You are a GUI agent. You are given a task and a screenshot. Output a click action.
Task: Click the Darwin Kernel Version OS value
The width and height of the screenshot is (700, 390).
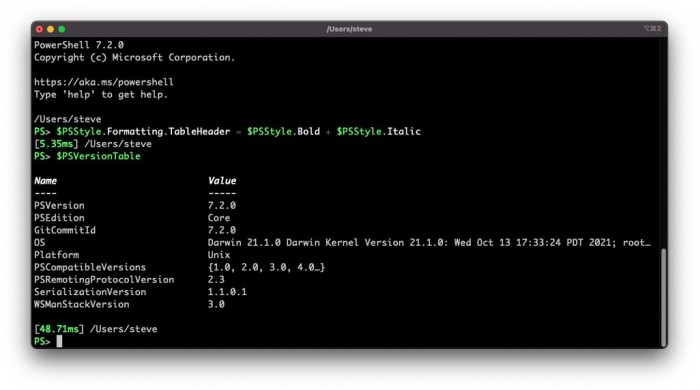point(429,243)
